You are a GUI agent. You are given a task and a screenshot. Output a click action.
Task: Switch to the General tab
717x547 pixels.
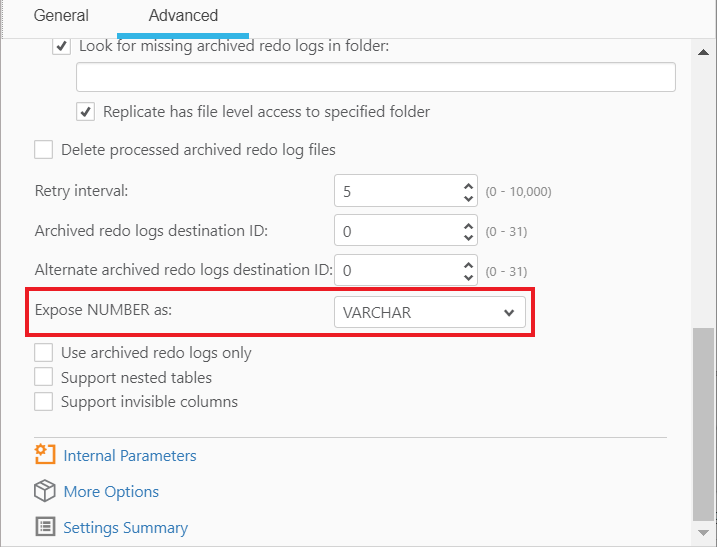61,16
